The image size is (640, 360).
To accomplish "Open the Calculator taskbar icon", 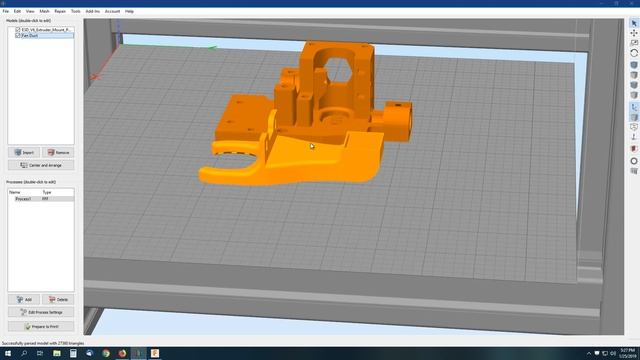I will [73, 353].
